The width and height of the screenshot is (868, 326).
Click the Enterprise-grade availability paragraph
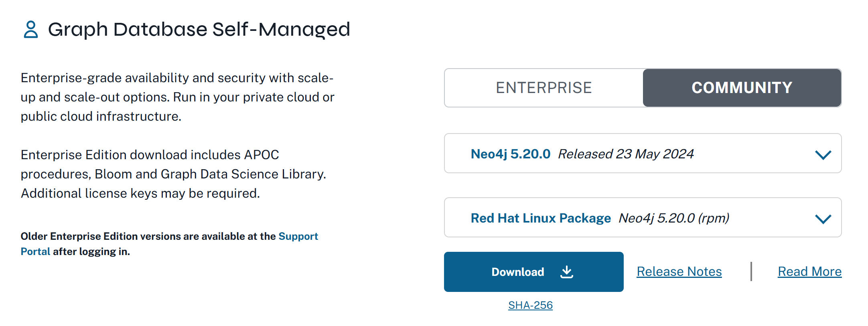point(177,97)
